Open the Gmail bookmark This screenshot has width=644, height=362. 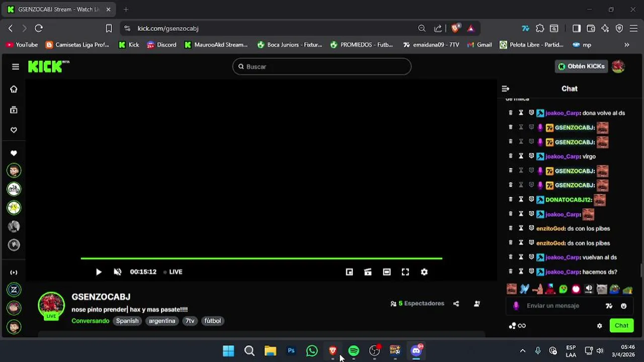click(x=479, y=45)
